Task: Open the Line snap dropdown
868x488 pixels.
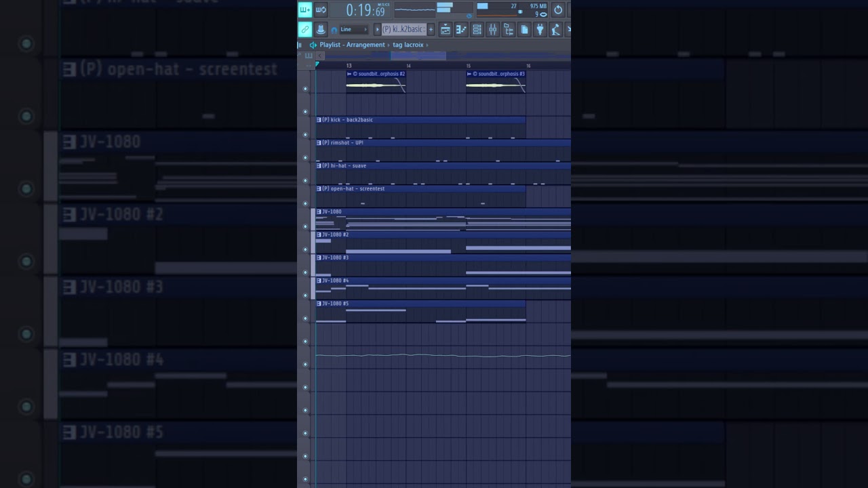Action: click(x=354, y=30)
